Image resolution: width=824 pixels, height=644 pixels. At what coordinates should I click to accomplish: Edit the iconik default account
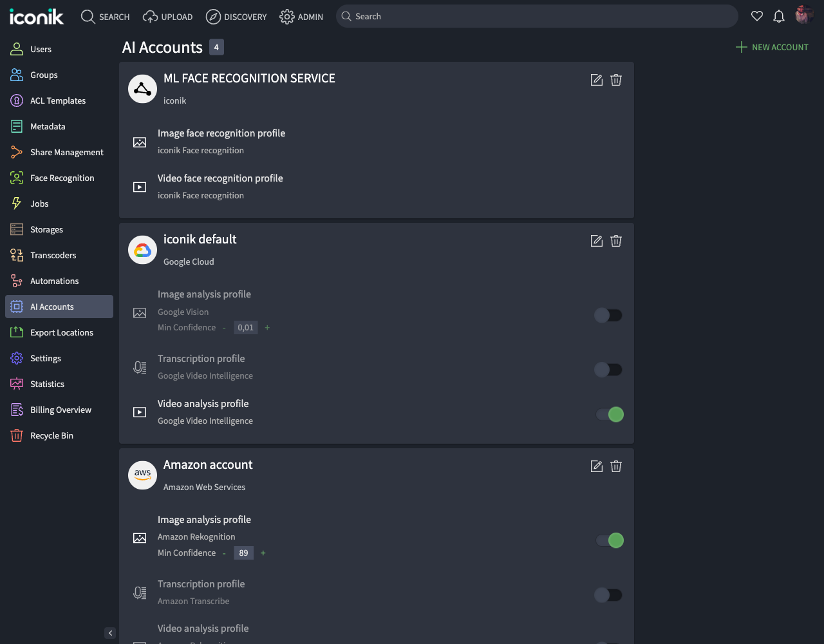(596, 240)
